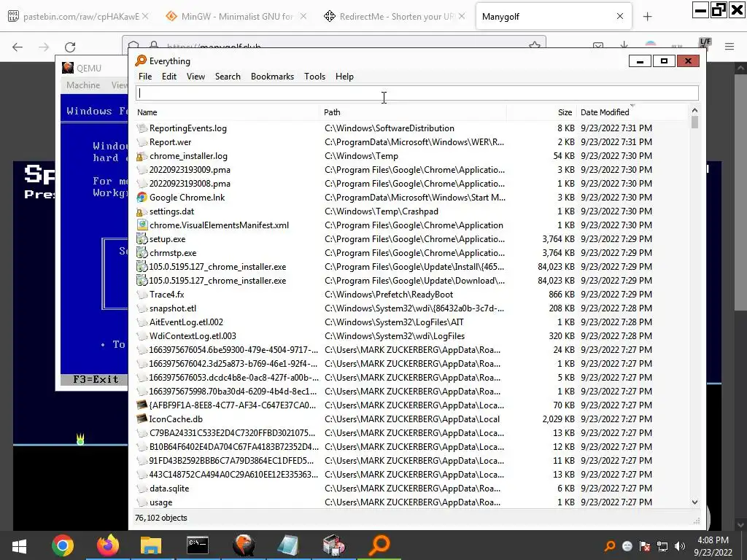Select the data.sqlite file row
The width and height of the screenshot is (747, 560).
coord(394,489)
